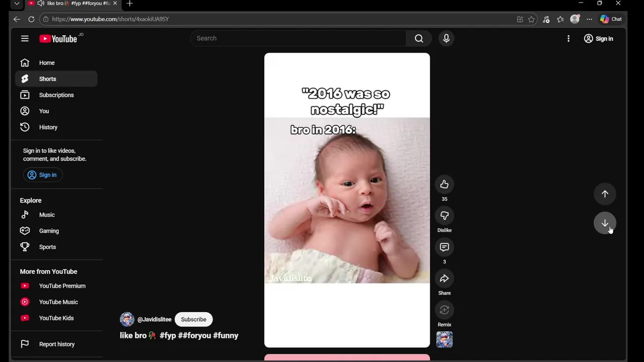The height and width of the screenshot is (362, 644).
Task: Click the YouTube logo
Action: pyautogui.click(x=58, y=39)
